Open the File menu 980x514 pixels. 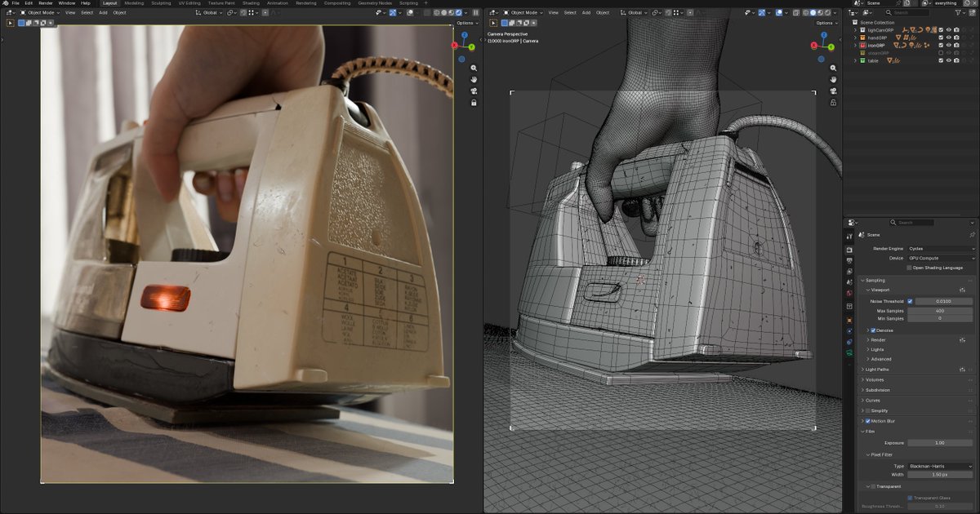(16, 3)
